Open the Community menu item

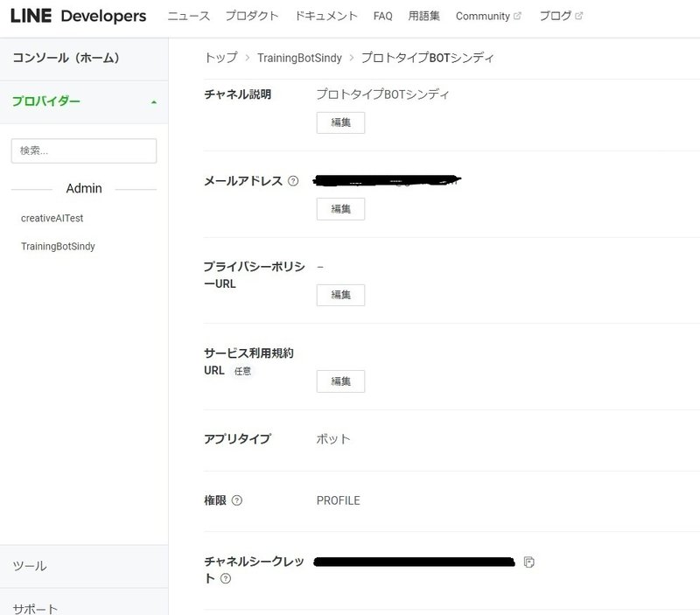coord(483,16)
